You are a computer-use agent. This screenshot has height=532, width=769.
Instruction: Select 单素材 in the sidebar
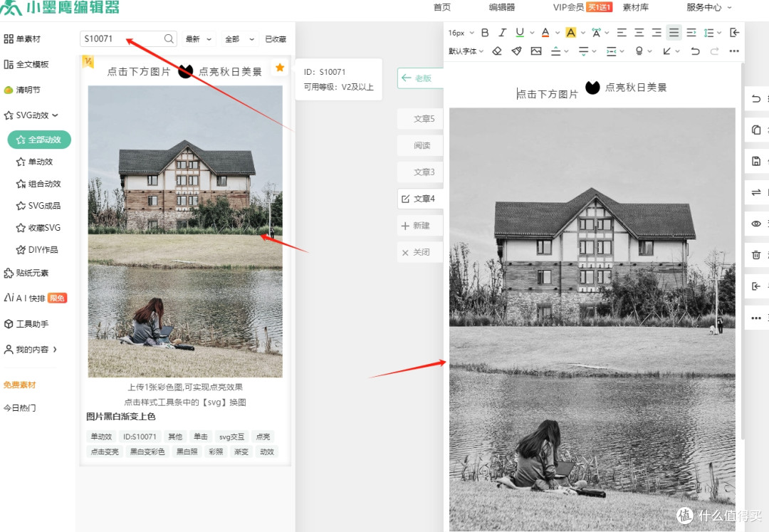[x=23, y=38]
